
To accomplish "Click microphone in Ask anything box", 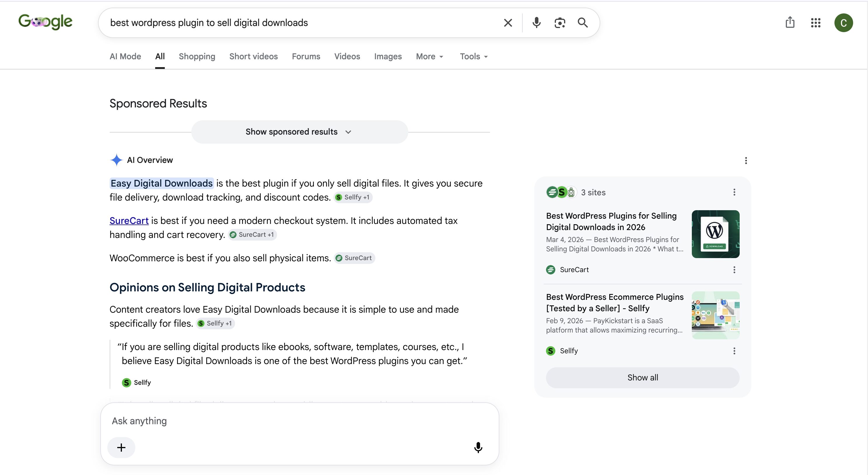I will (x=478, y=448).
